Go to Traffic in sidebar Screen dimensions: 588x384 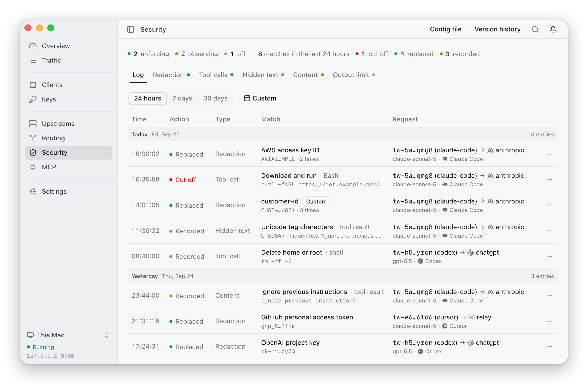(69, 60)
